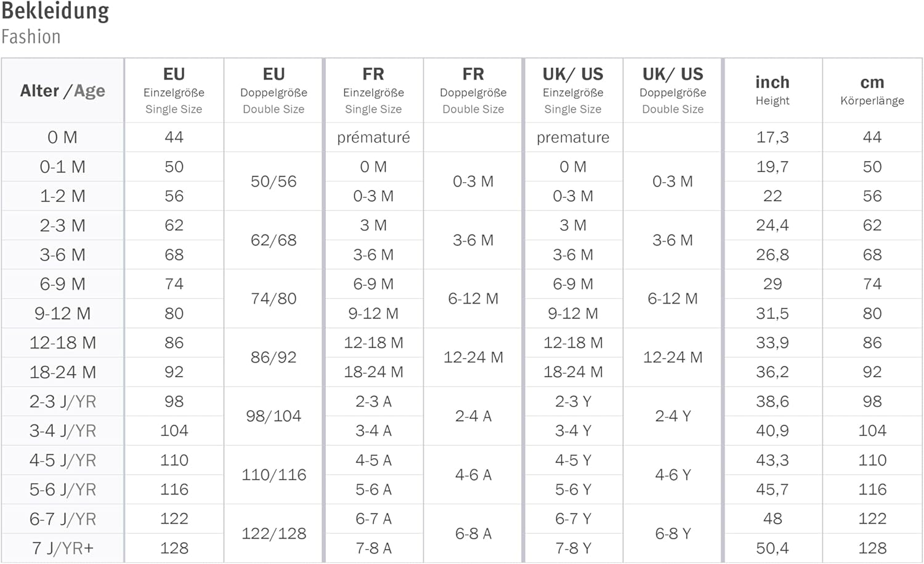Click the '122/128' EU double size cell

coord(274,534)
